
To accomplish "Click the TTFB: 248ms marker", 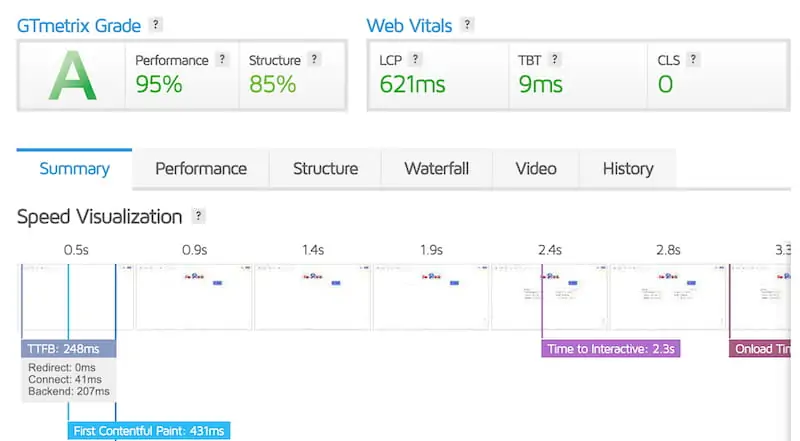I will 68,349.
